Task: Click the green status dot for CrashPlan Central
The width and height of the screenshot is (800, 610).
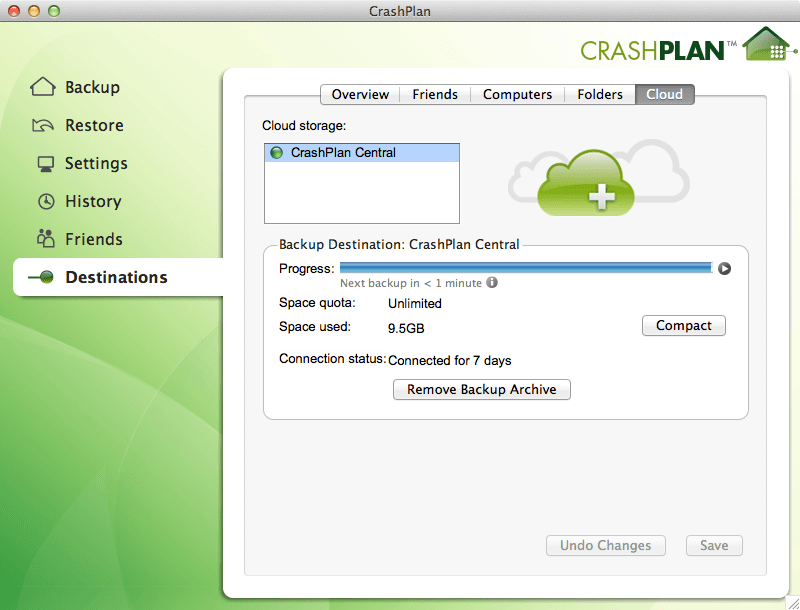Action: click(x=276, y=152)
